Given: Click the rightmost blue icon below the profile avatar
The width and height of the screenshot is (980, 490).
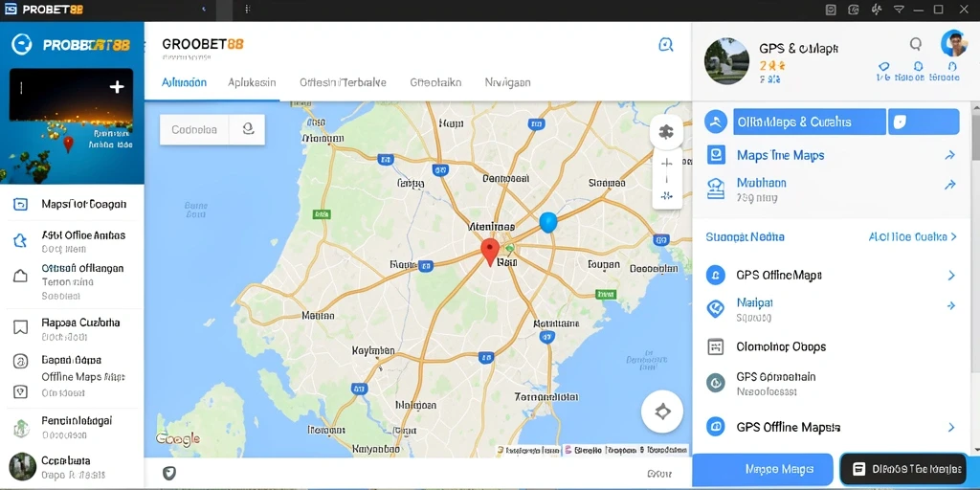Looking at the screenshot, I should 952,66.
